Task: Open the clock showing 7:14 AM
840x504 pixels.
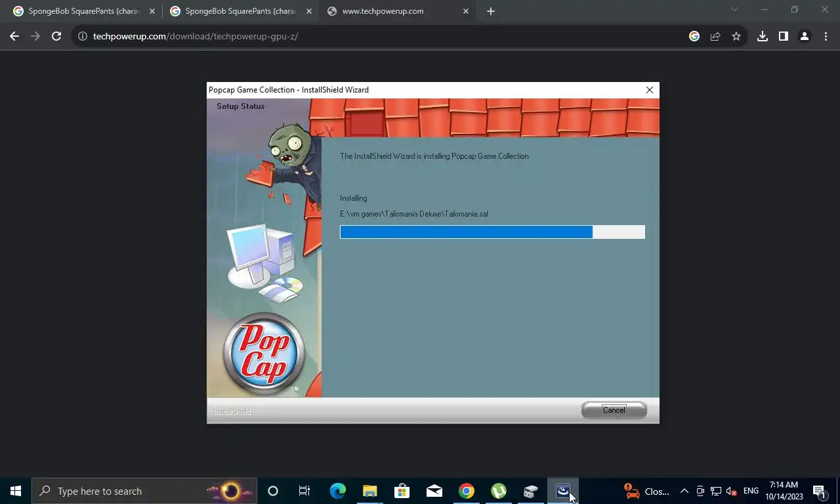Action: [784, 491]
